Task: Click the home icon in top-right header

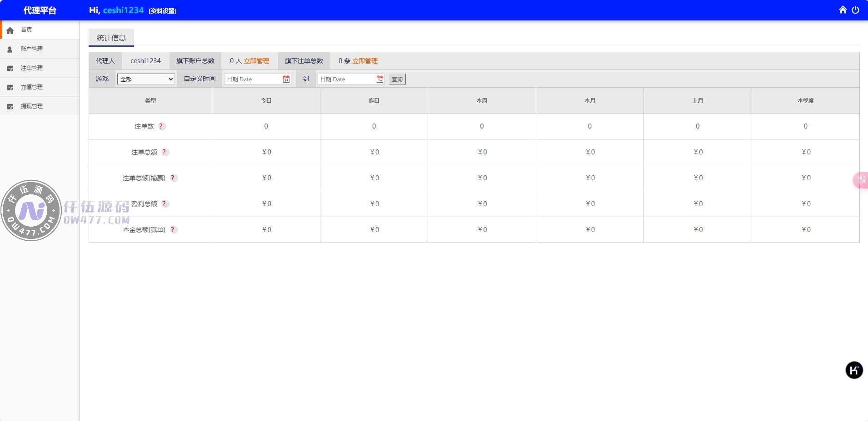Action: tap(843, 10)
